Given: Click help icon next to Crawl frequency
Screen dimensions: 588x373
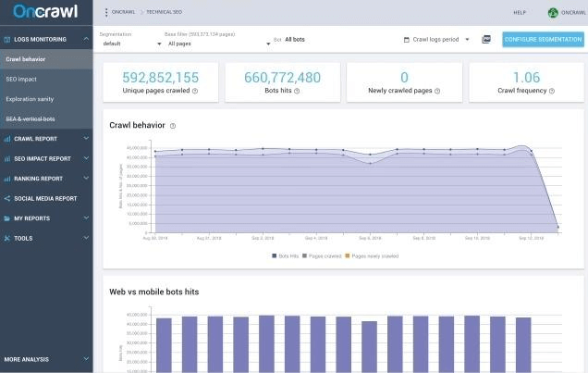Looking at the screenshot, I should [552, 91].
